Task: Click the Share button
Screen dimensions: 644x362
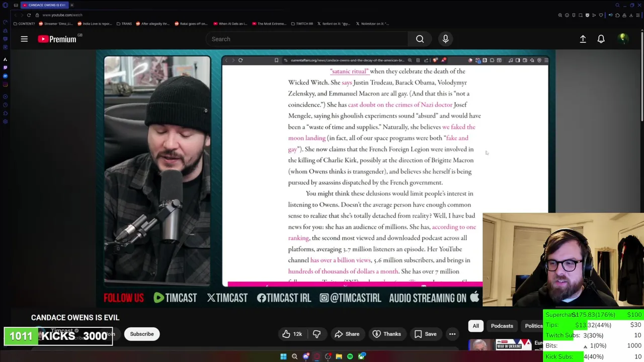Action: [347, 334]
